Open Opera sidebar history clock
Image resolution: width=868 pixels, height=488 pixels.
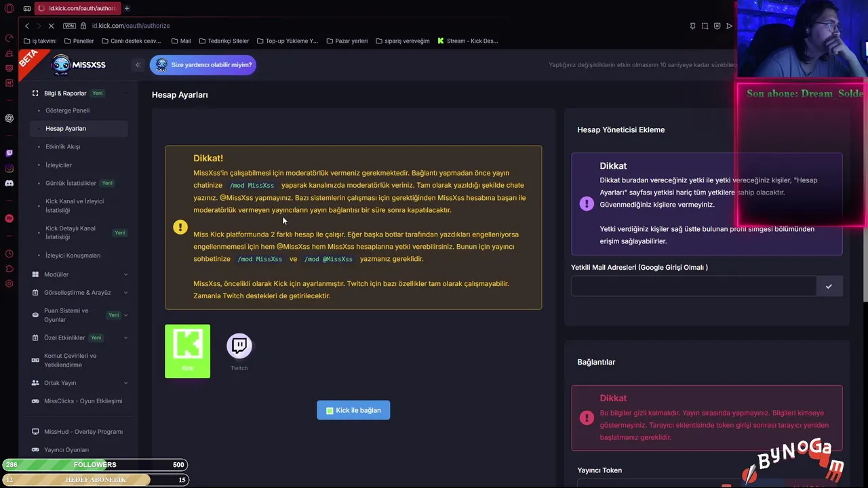[x=9, y=253]
